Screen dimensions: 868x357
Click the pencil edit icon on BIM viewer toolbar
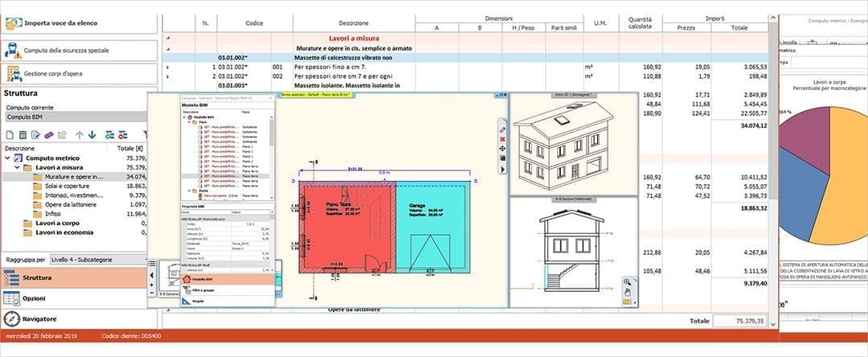(502, 129)
